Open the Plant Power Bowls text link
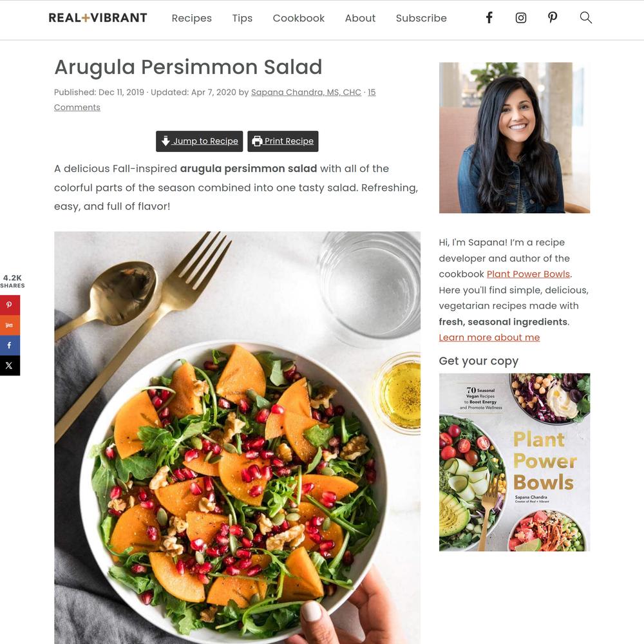644x644 pixels. (528, 274)
